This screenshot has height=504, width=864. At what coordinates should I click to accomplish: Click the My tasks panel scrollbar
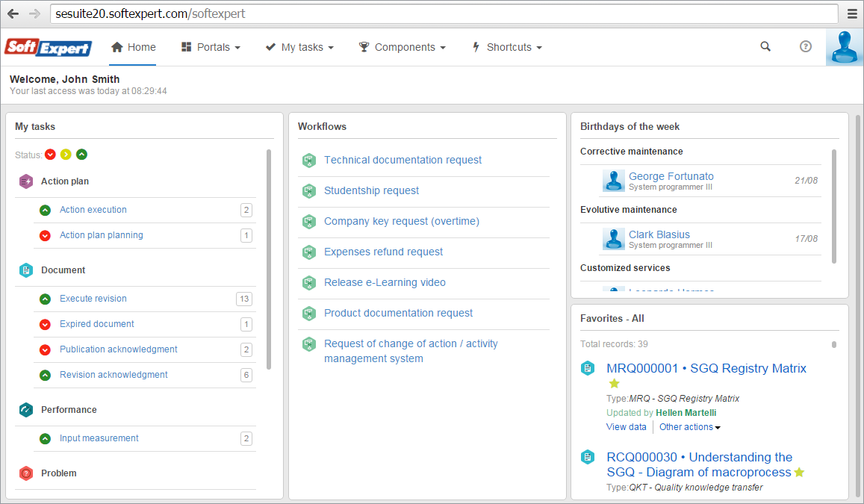(x=269, y=259)
